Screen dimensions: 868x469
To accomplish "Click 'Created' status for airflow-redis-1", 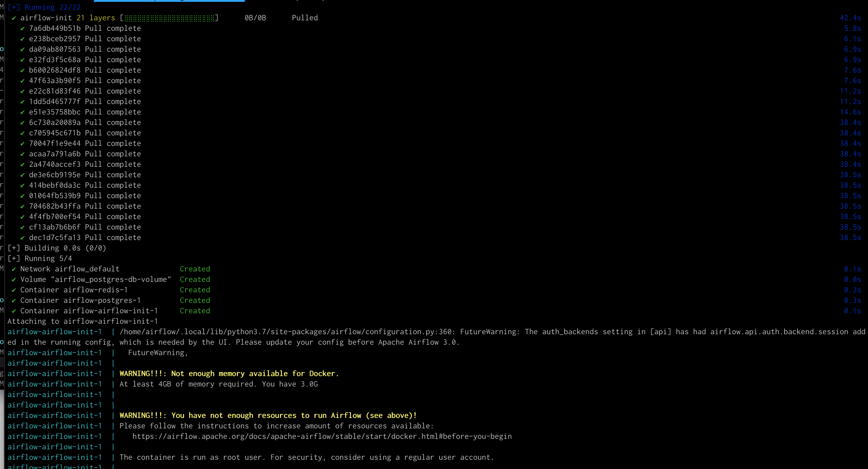I will [195, 290].
